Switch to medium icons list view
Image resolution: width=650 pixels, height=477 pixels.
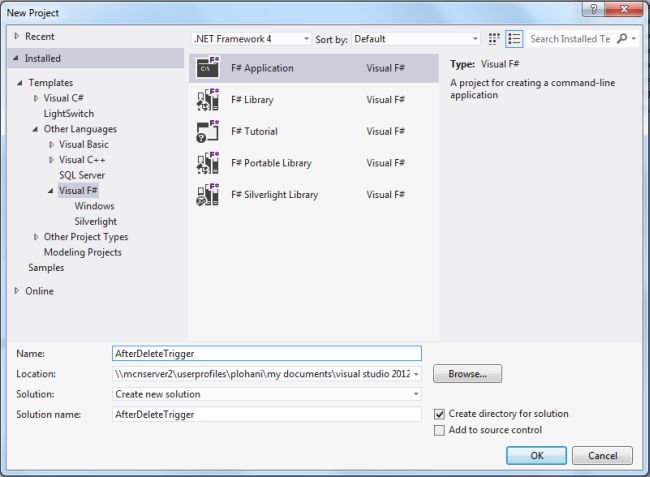coord(514,39)
